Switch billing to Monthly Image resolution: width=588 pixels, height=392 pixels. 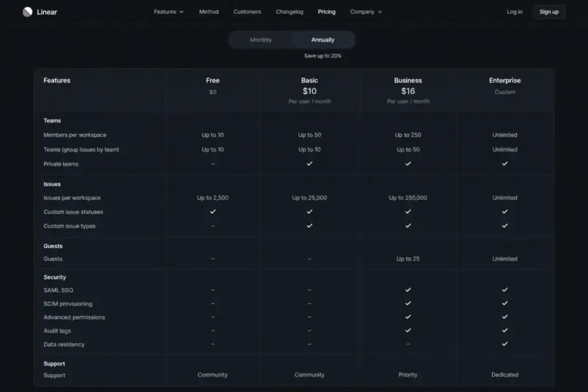coord(261,40)
